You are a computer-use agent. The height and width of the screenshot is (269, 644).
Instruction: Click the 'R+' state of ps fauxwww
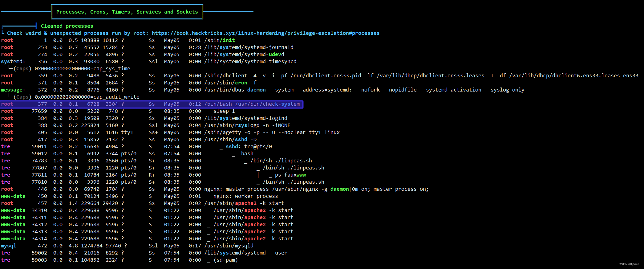click(x=152, y=175)
